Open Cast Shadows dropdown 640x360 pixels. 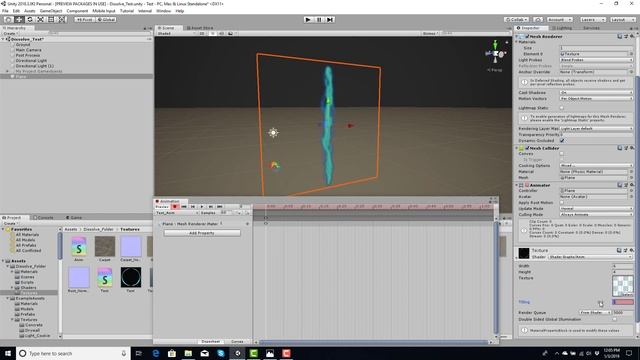point(596,93)
